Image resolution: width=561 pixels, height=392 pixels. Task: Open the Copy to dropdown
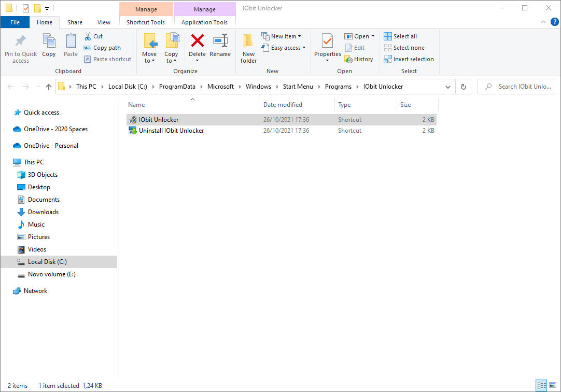pos(171,57)
